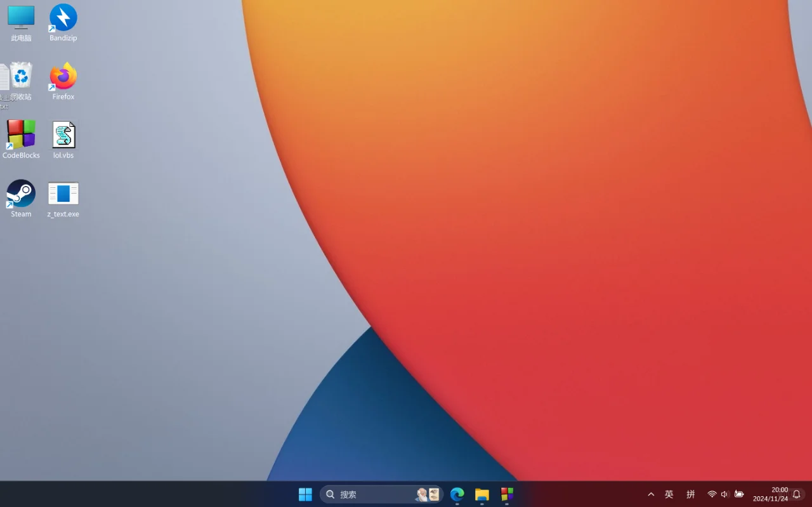
Task: Click the battery icon in the system tray
Action: click(x=739, y=494)
